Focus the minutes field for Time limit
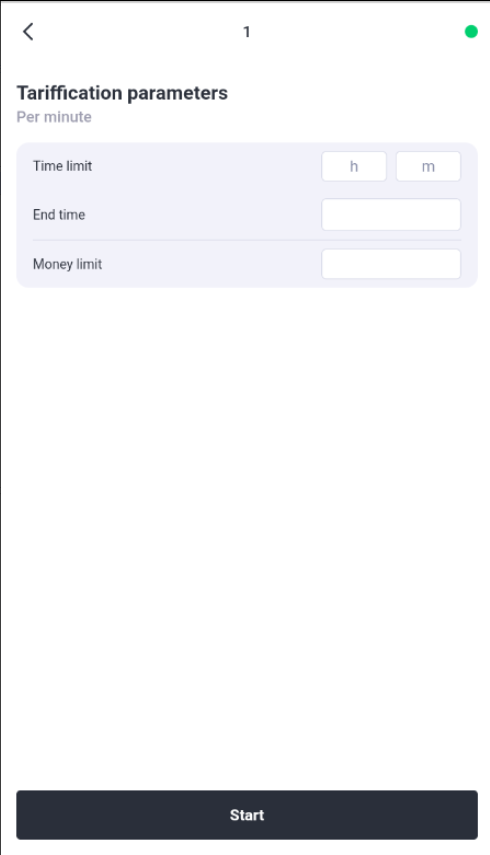The image size is (490, 855). (x=428, y=166)
